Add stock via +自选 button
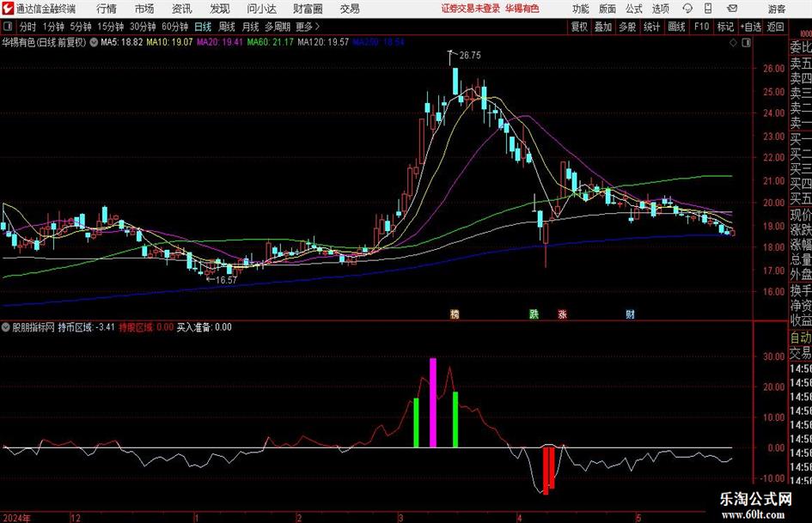 pyautogui.click(x=750, y=27)
